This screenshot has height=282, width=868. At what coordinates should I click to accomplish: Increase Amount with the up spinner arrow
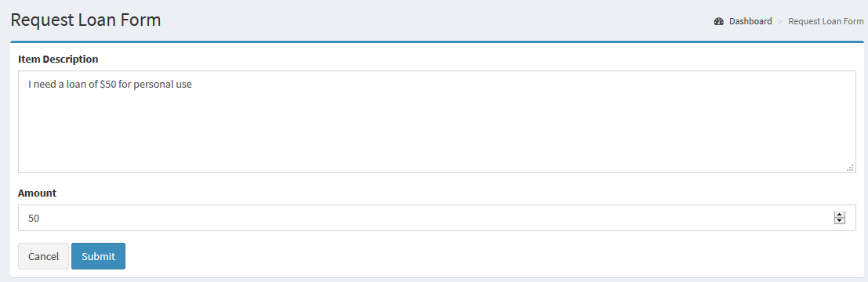[840, 215]
